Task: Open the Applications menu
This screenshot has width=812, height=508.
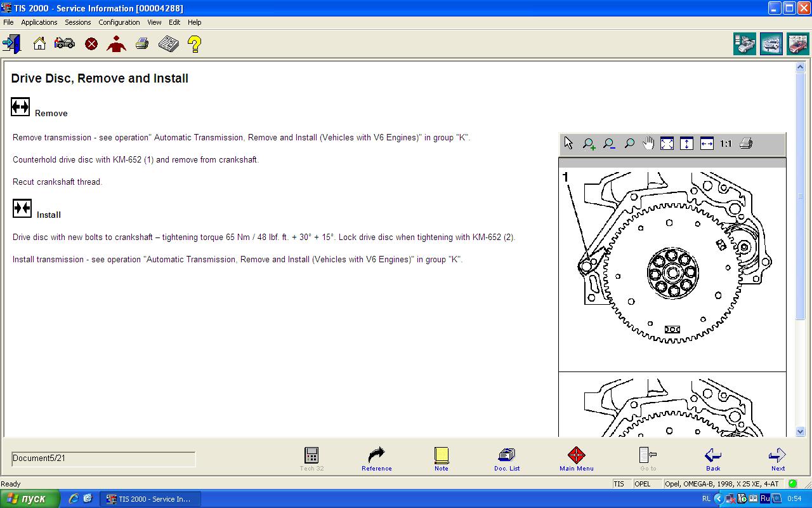Action: pyautogui.click(x=39, y=22)
